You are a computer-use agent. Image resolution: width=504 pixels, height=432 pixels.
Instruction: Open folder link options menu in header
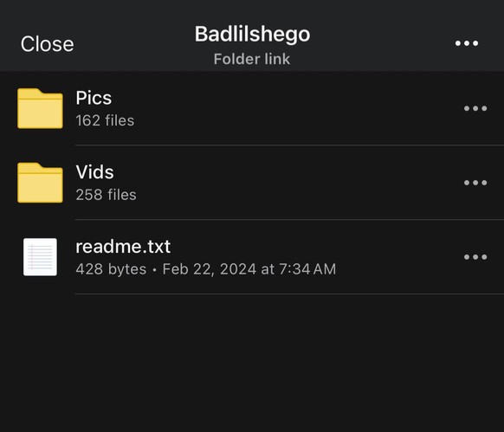pos(467,43)
